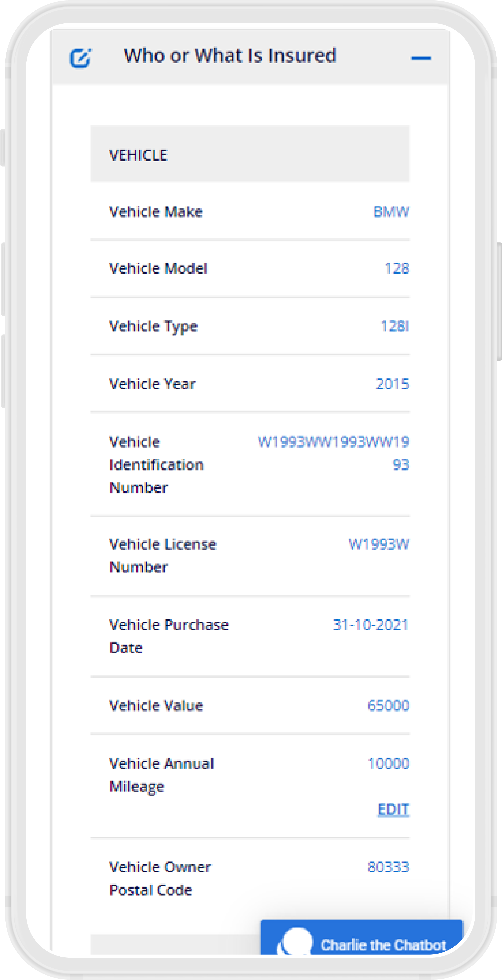The image size is (502, 980).
Task: Click the edit pencil icon in section header
Action: 80,58
